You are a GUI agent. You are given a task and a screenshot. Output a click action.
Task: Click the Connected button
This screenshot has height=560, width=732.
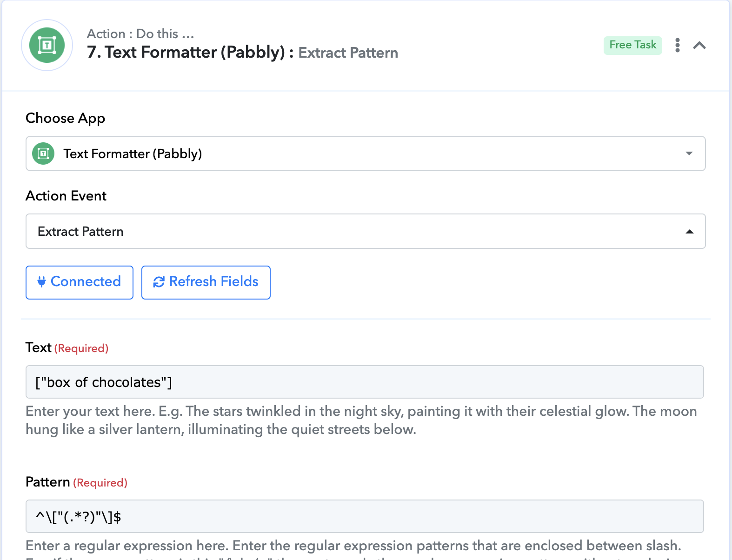tap(80, 282)
